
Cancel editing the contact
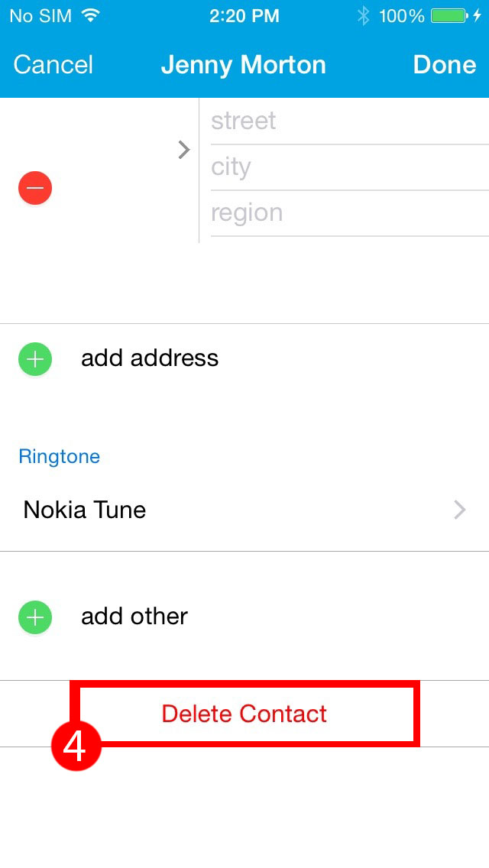(53, 65)
